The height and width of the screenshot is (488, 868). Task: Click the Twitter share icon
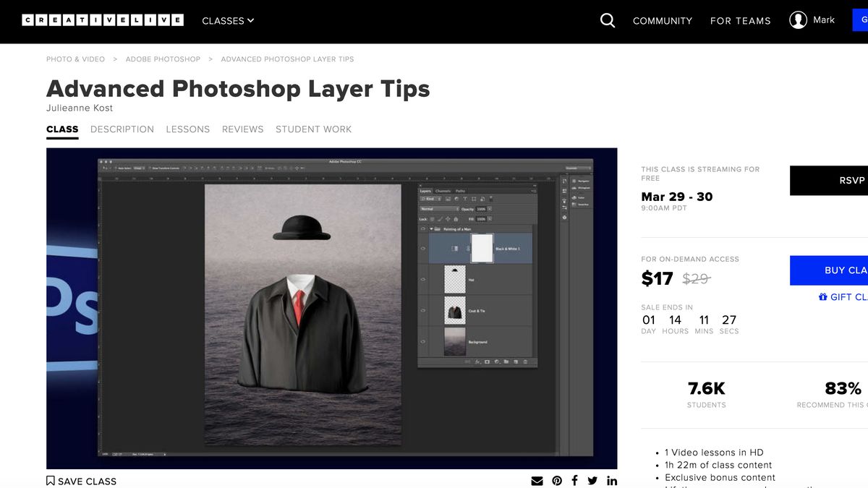592,480
